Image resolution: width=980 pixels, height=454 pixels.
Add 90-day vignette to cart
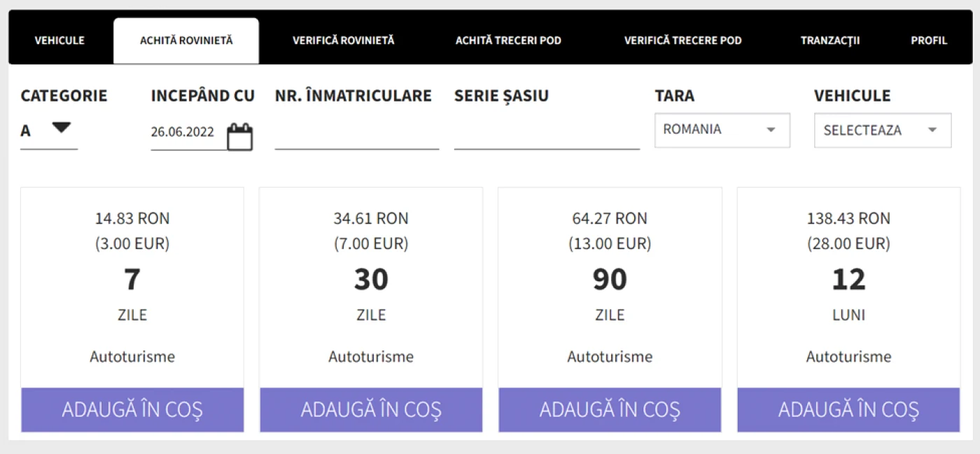[610, 410]
